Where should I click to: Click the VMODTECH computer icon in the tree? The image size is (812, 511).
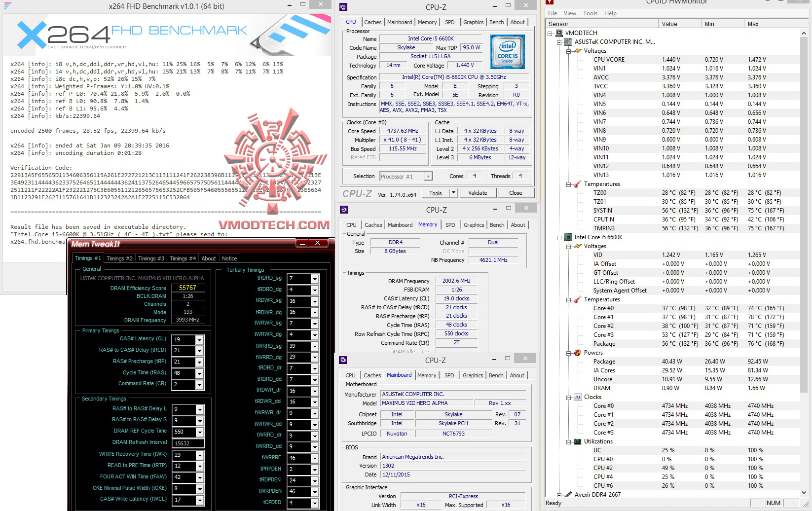pos(559,33)
